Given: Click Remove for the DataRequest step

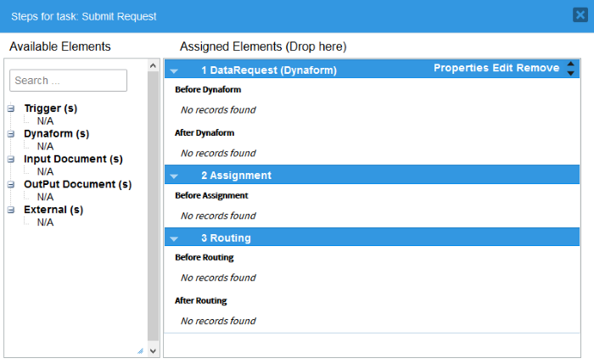Looking at the screenshot, I should coord(538,68).
